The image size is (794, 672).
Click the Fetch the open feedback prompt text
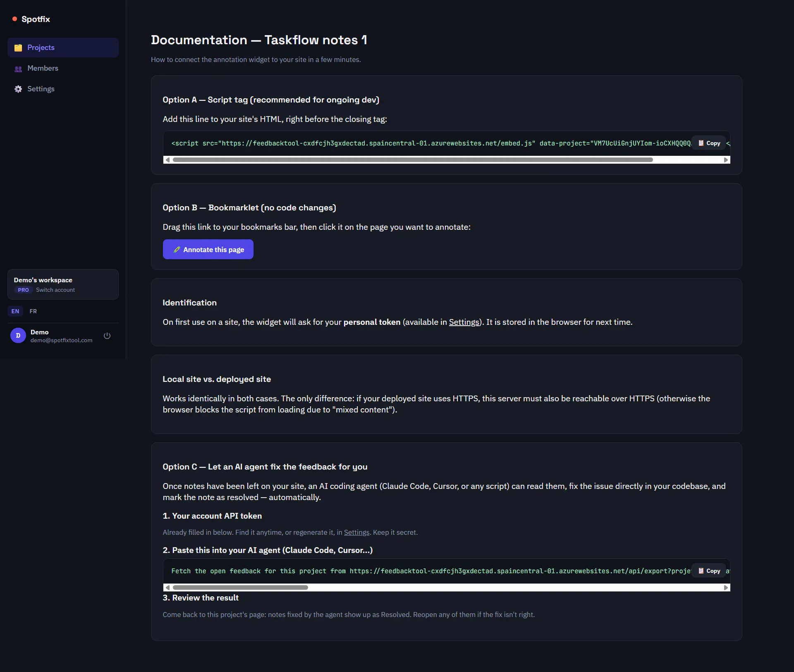pos(431,571)
